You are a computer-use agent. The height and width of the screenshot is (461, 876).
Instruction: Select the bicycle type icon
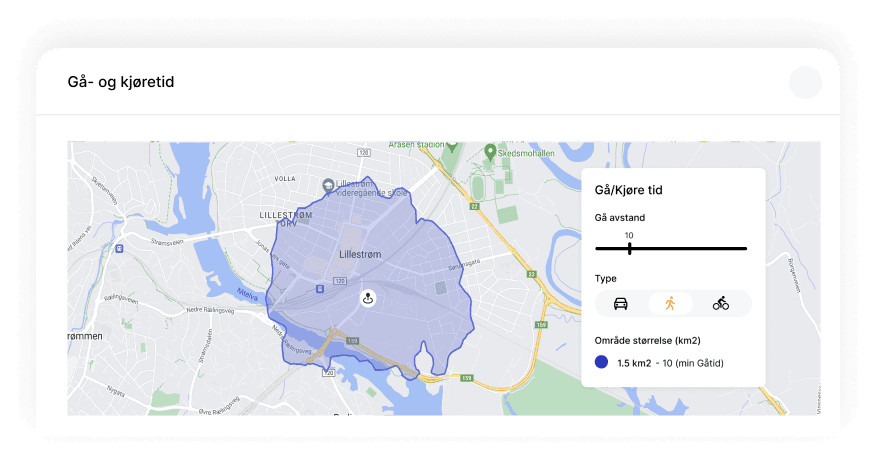[x=721, y=303]
